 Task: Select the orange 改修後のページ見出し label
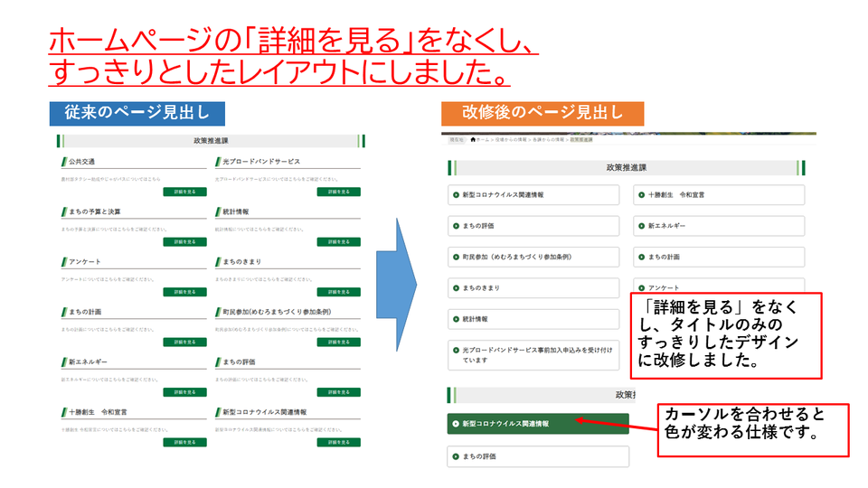pyautogui.click(x=542, y=113)
